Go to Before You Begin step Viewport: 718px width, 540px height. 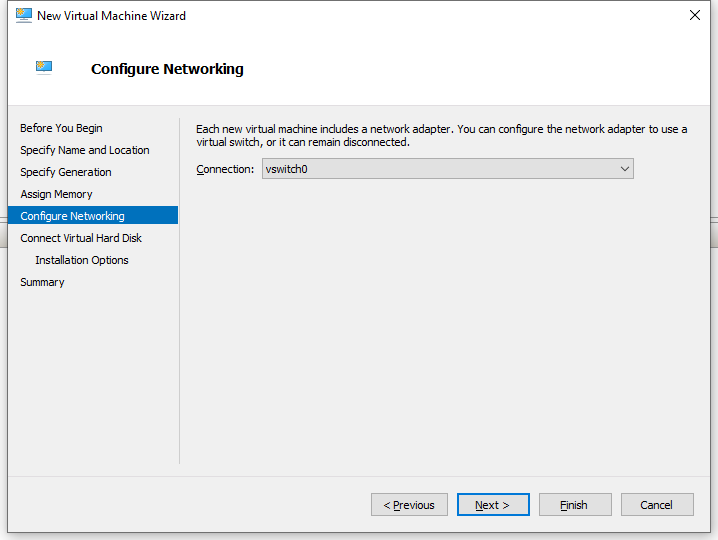click(x=61, y=128)
